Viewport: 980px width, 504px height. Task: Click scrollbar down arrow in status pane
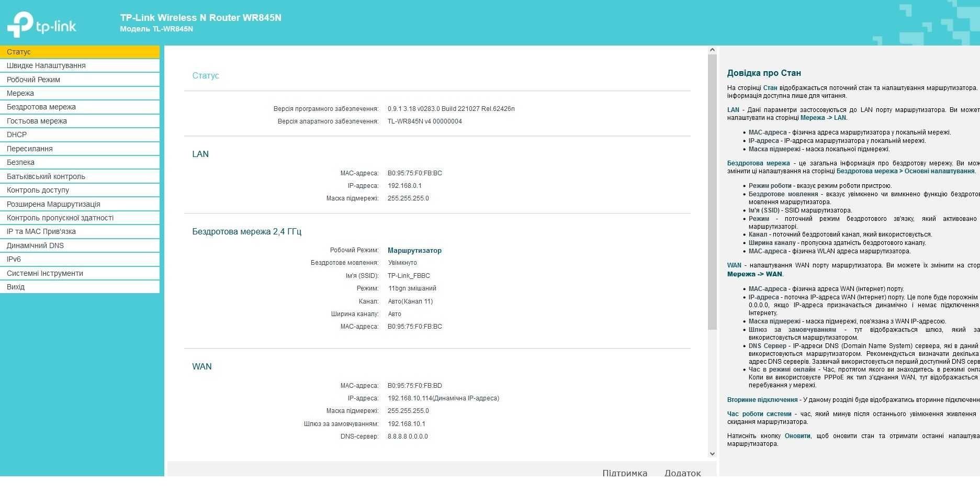(x=712, y=454)
